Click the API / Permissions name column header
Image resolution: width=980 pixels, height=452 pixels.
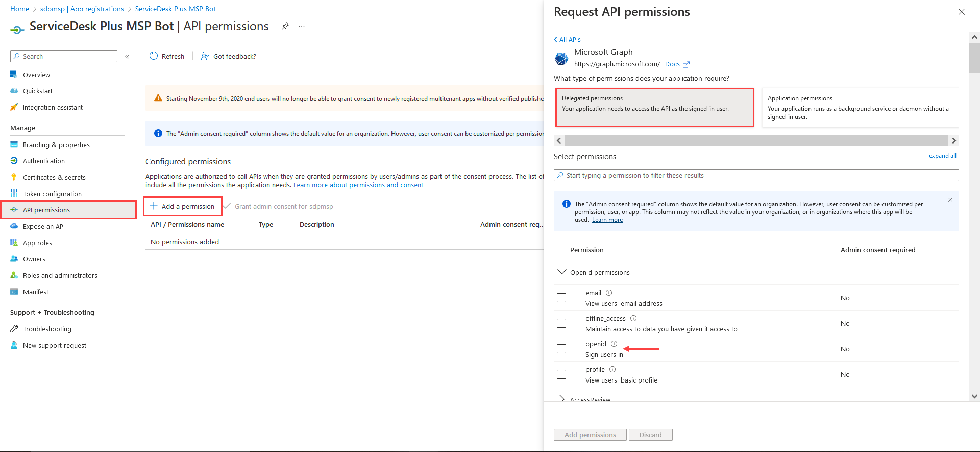tap(187, 224)
